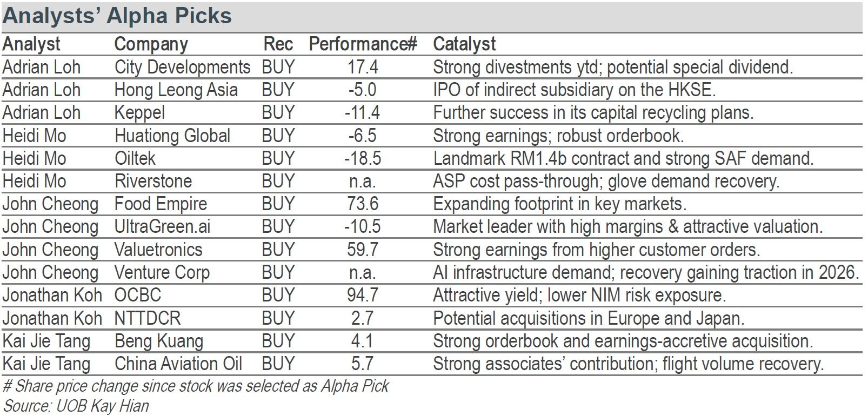Click the Performance# column header
Image resolution: width=868 pixels, height=416 pixels.
click(x=363, y=44)
